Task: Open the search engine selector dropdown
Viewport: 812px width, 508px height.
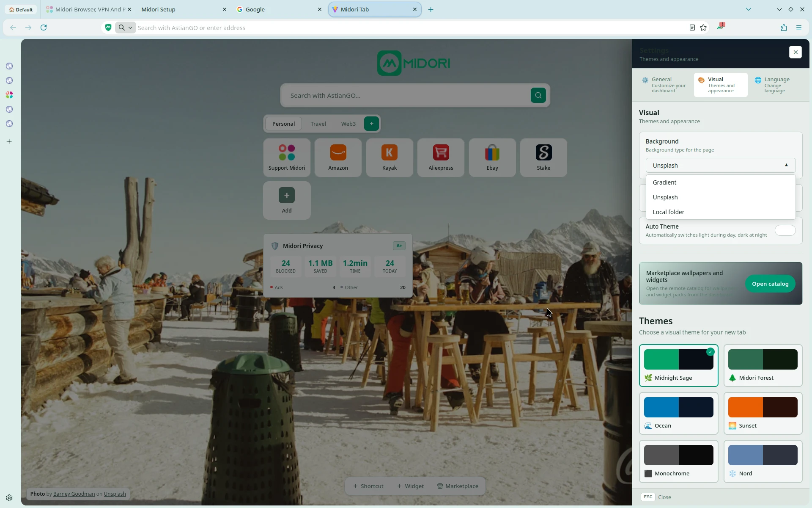Action: 126,28
